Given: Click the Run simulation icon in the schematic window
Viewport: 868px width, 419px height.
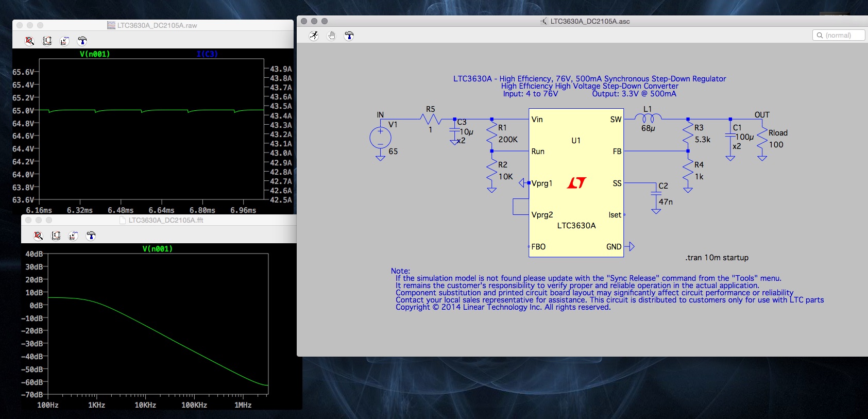Looking at the screenshot, I should (314, 36).
